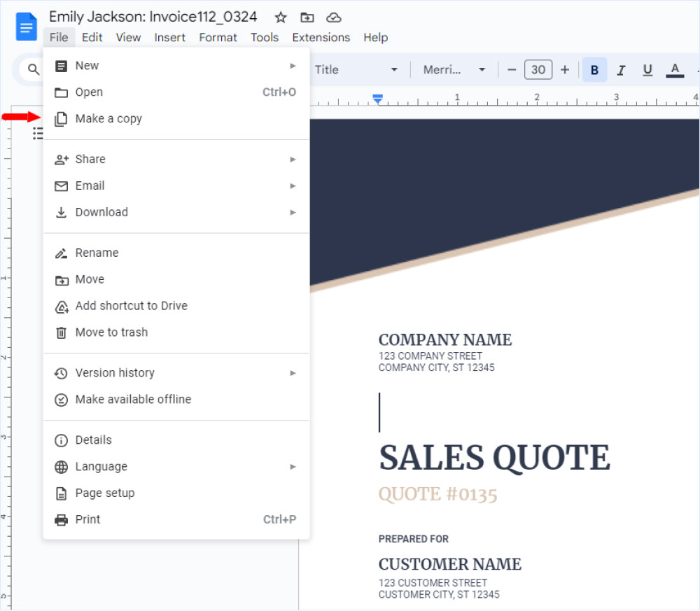Image resolution: width=700 pixels, height=611 pixels.
Task: Click the move-to-folder icon beside title
Action: pos(307,17)
